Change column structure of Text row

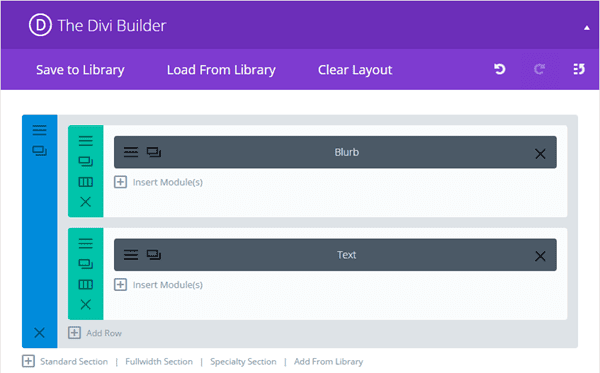[86, 284]
